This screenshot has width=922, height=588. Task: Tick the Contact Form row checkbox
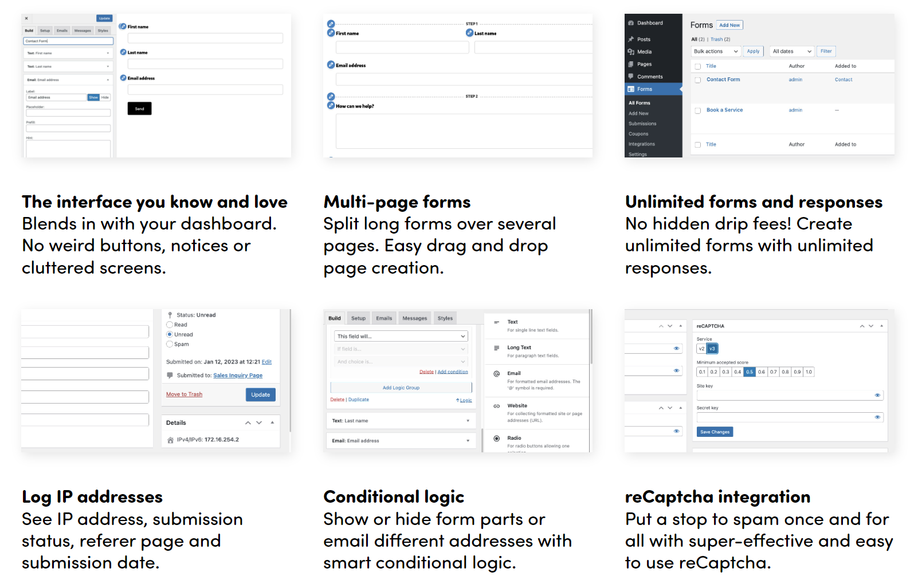698,80
